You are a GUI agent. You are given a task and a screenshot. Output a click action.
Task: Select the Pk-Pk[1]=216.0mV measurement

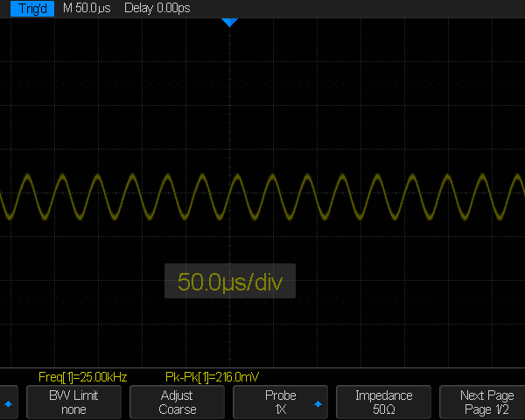click(x=212, y=377)
